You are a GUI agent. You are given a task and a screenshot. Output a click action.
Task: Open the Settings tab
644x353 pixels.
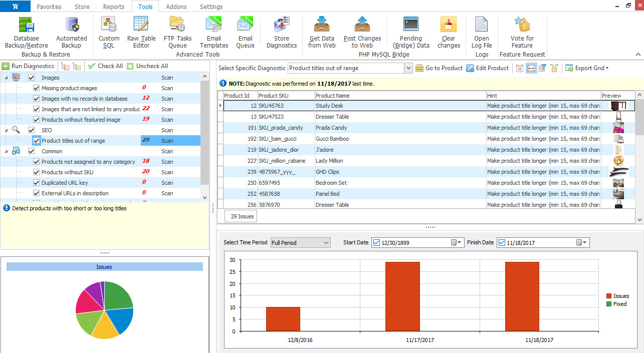(211, 7)
